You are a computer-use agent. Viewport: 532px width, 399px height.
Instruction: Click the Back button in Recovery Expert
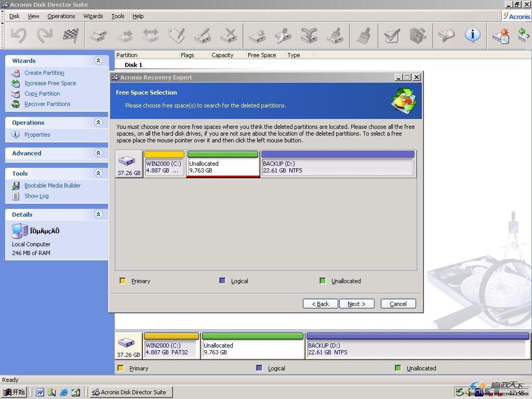pyautogui.click(x=320, y=303)
